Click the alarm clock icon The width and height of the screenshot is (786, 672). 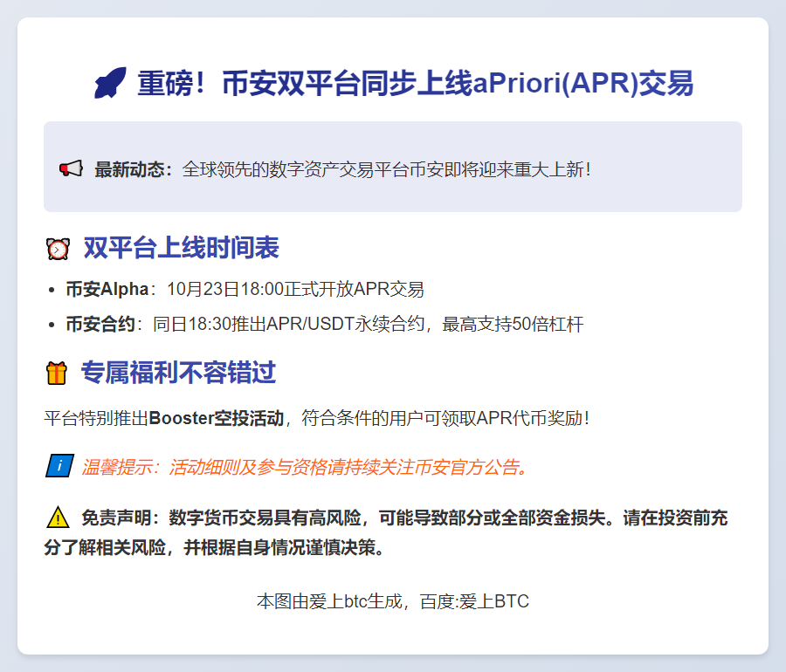pos(58,249)
